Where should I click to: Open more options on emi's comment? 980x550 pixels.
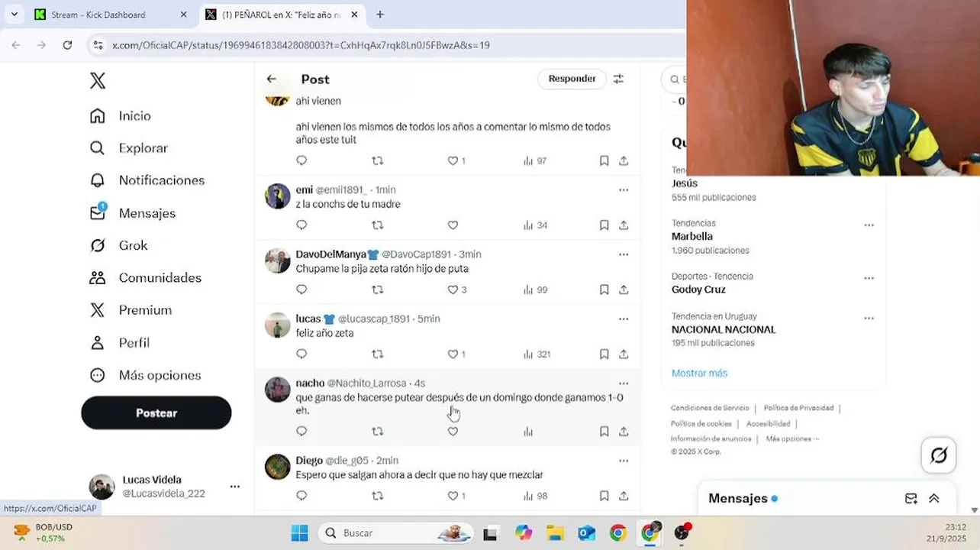click(624, 190)
